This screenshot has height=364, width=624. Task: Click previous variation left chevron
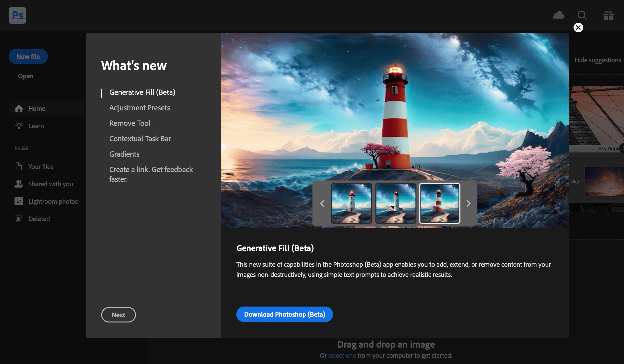[322, 203]
